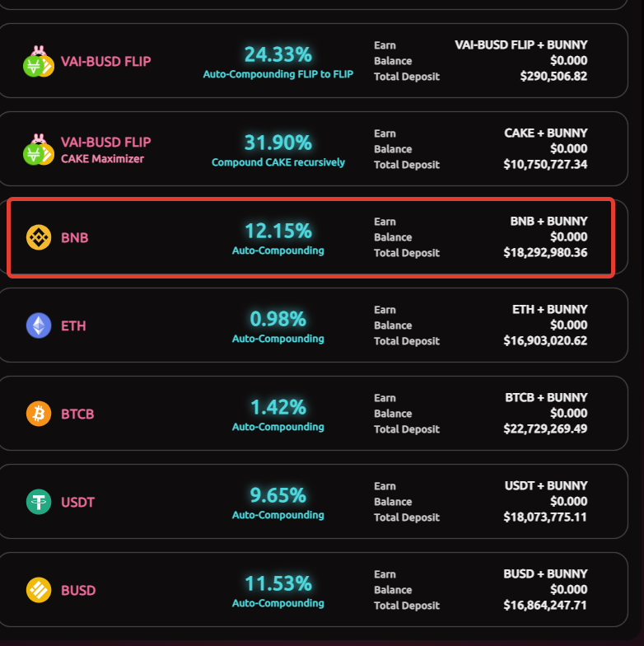Select the CAKE Maximizer subtitle text
The height and width of the screenshot is (646, 644).
coord(102,159)
